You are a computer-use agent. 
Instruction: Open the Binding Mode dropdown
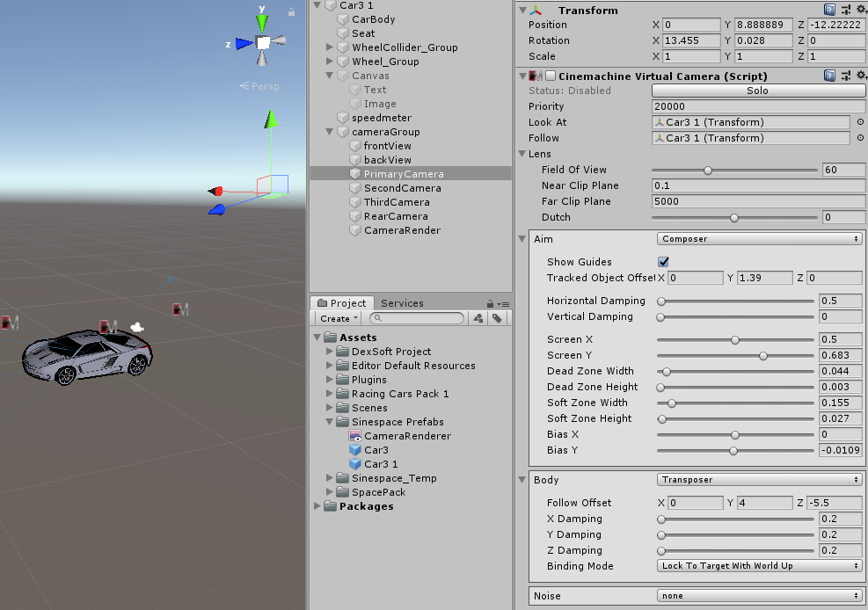coord(758,566)
